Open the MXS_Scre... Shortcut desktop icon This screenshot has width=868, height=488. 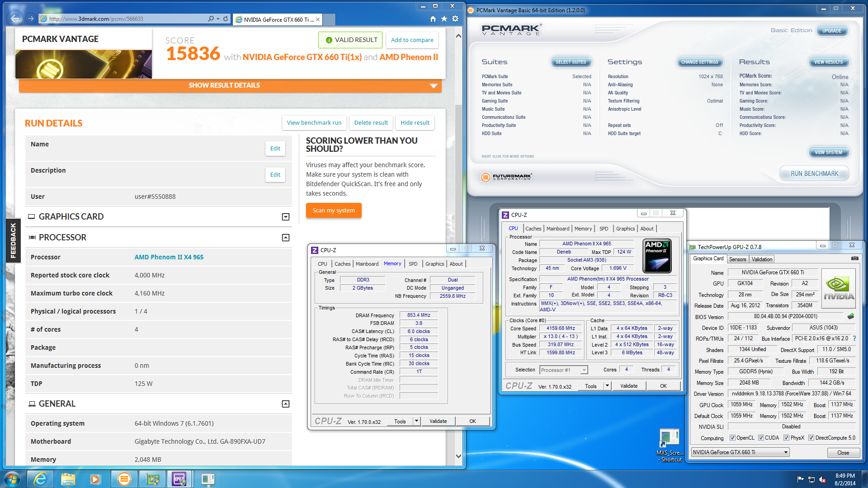click(x=670, y=445)
